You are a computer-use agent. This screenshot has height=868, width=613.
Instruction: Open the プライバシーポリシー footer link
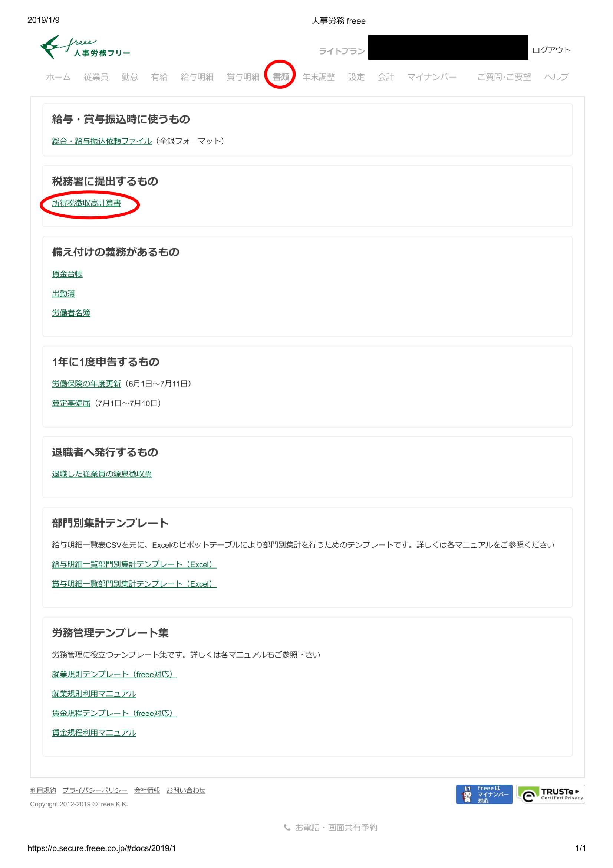(x=95, y=790)
